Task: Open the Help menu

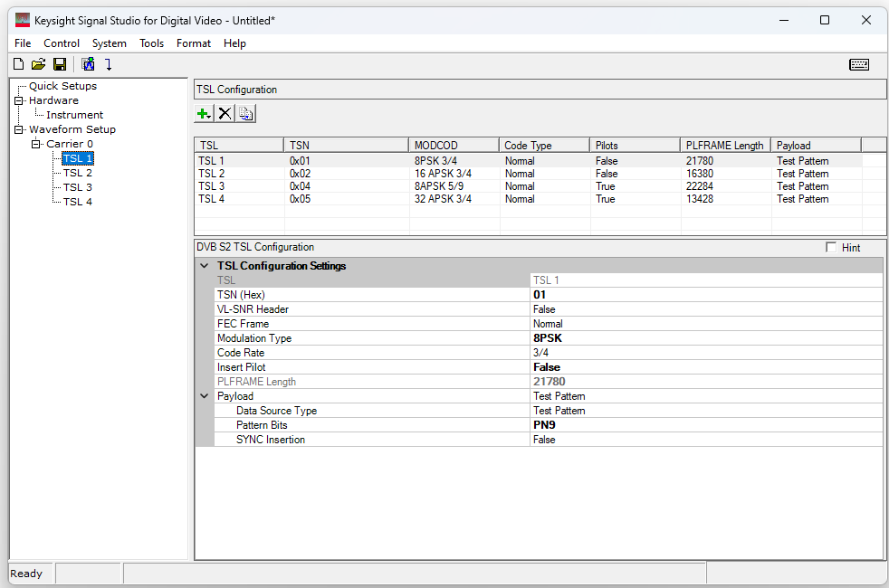Action: click(x=234, y=43)
